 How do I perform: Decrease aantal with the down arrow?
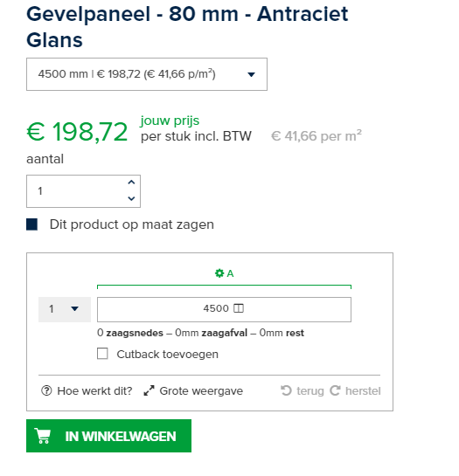point(131,198)
